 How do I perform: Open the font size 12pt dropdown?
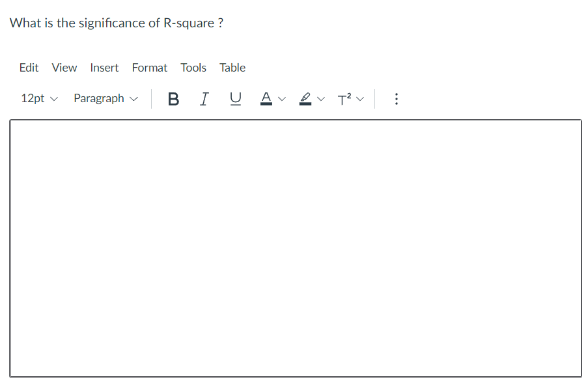click(38, 98)
